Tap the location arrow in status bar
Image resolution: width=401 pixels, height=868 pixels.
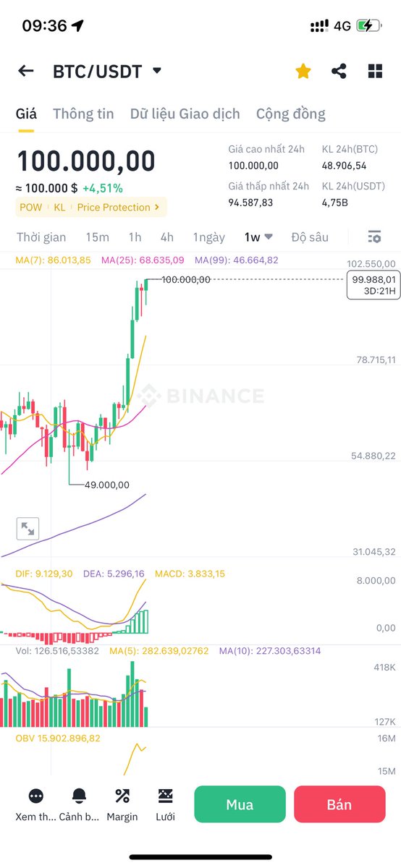pyautogui.click(x=77, y=26)
